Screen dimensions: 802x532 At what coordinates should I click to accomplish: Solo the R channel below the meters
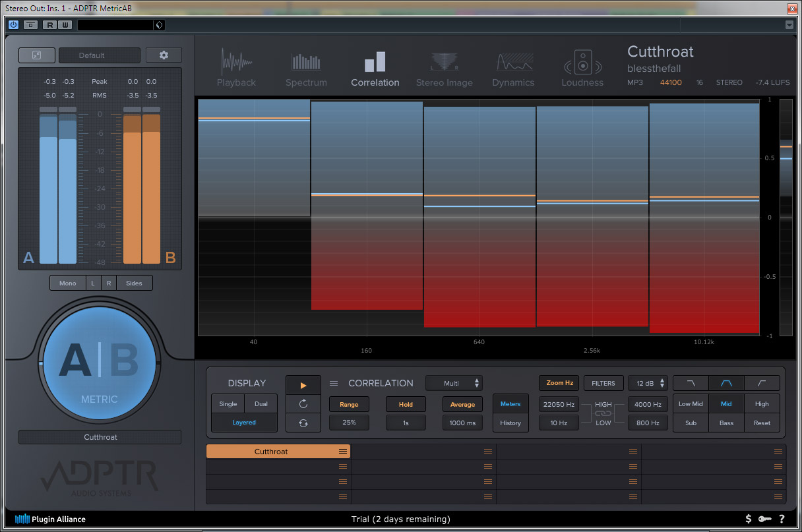click(x=109, y=283)
